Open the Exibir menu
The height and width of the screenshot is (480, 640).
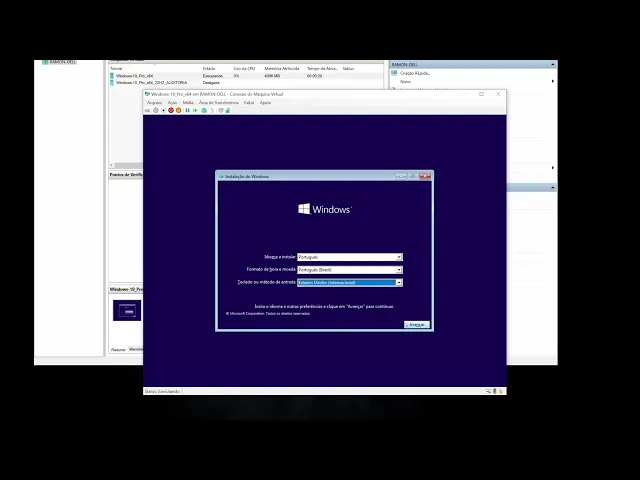click(249, 103)
